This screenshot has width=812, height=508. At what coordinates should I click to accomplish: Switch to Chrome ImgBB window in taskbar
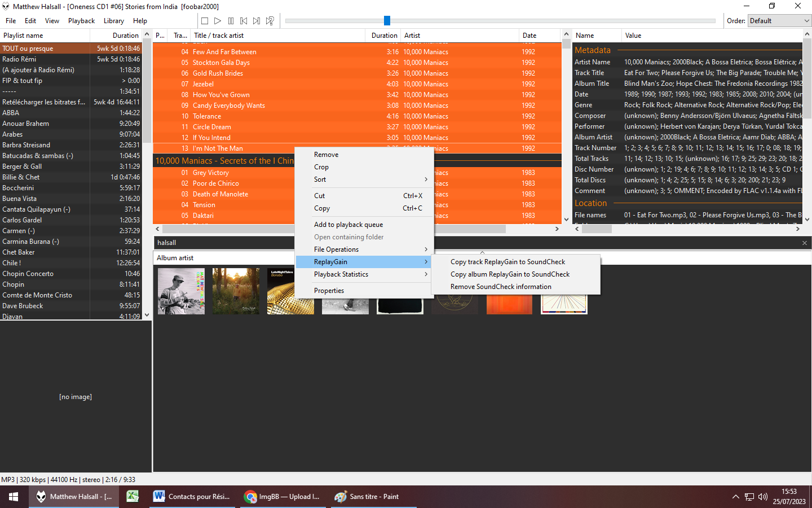(x=283, y=497)
